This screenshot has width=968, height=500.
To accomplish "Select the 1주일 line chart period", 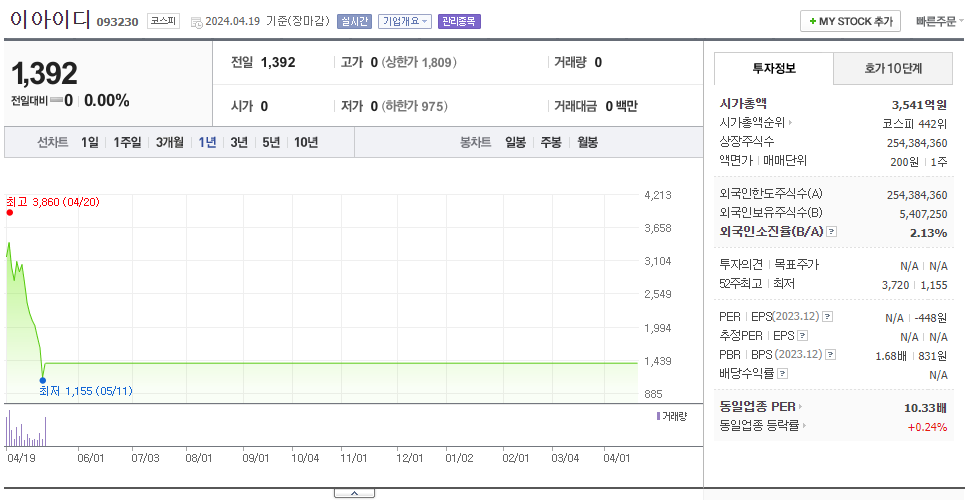I will click(x=127, y=143).
